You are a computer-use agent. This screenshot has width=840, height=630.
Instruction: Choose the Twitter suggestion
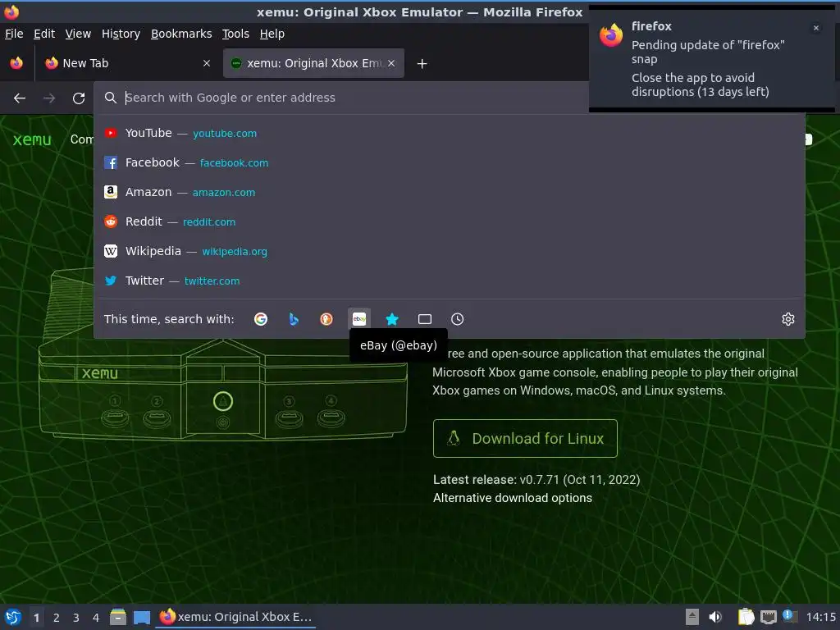point(449,281)
